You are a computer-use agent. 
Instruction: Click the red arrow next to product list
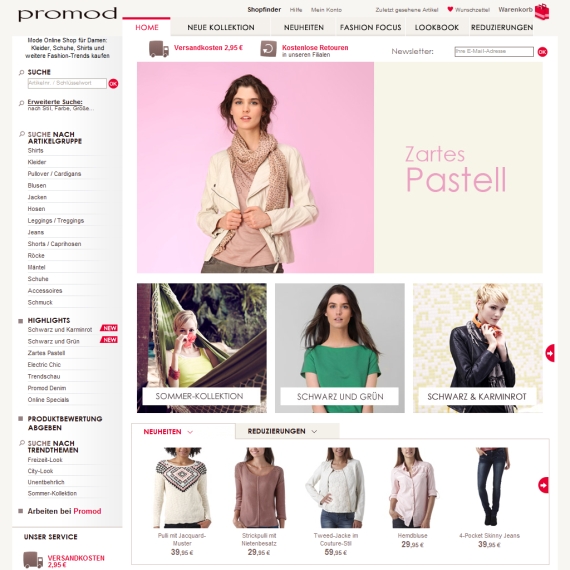click(543, 485)
